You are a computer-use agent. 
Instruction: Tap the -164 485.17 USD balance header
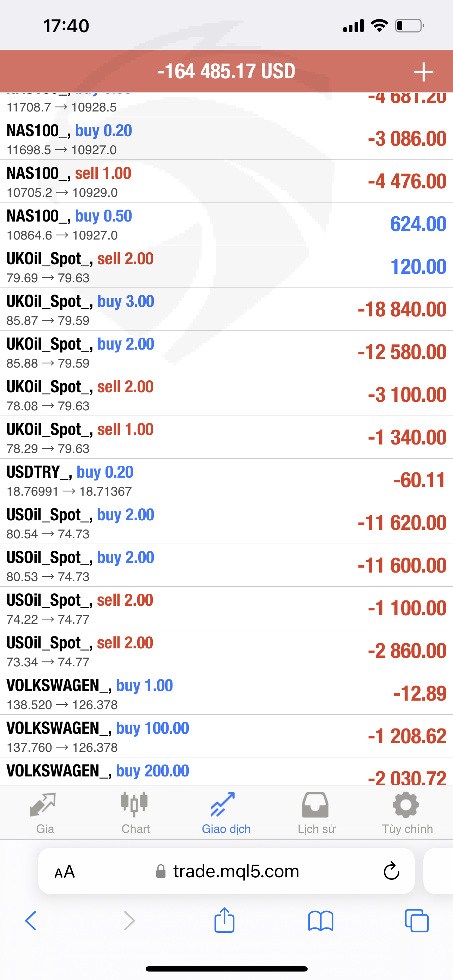pyautogui.click(x=226, y=72)
